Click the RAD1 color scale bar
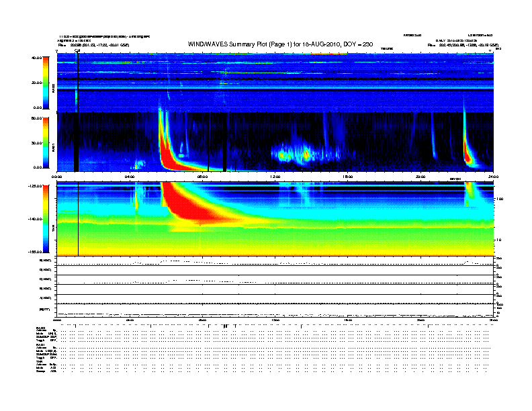The width and height of the screenshot is (532, 411). click(x=46, y=142)
